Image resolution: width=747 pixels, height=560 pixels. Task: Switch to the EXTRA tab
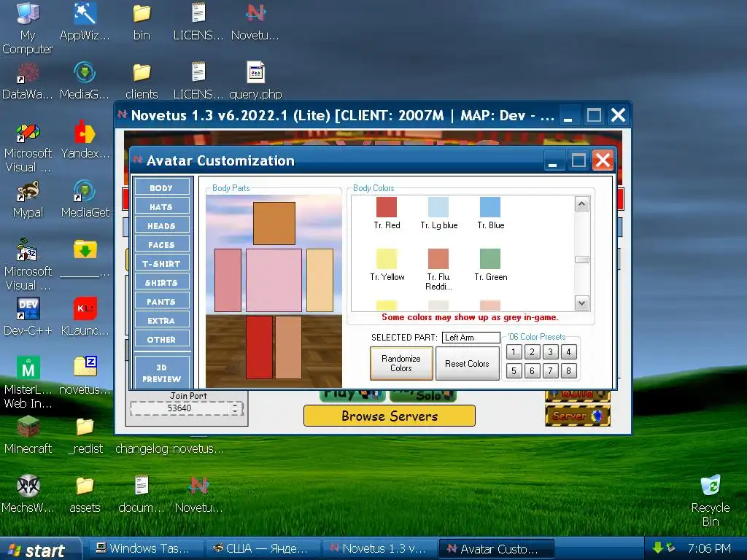[162, 321]
